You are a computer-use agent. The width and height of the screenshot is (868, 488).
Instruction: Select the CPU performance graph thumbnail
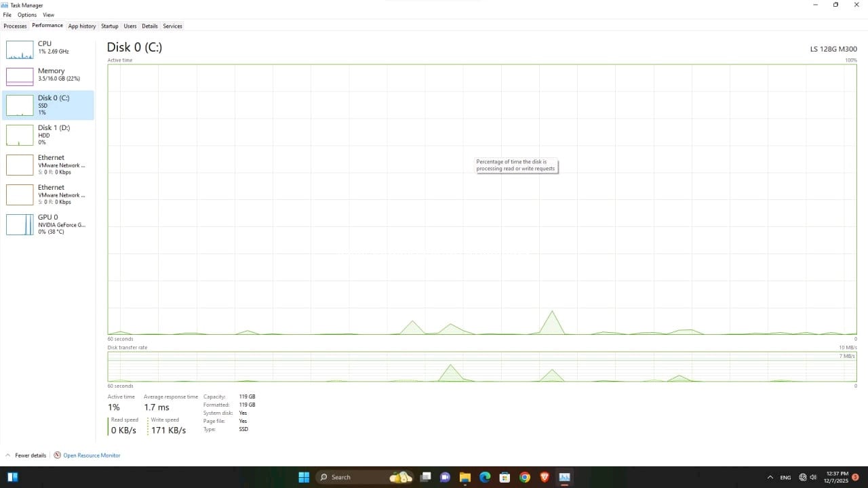[x=20, y=49]
